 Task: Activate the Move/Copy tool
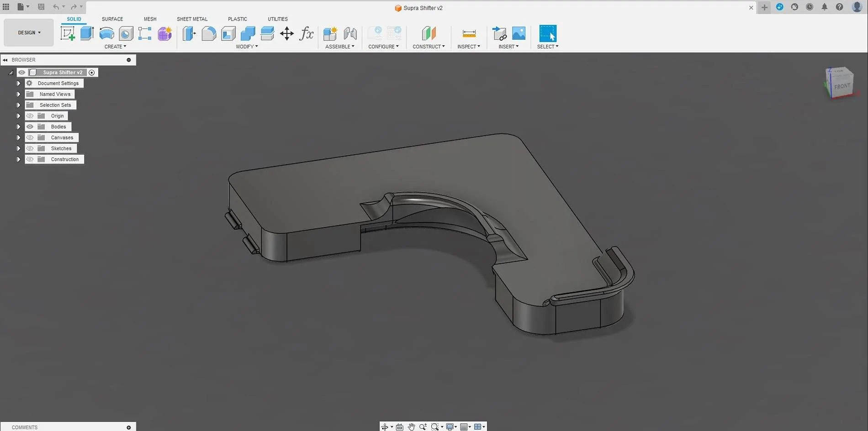(287, 33)
